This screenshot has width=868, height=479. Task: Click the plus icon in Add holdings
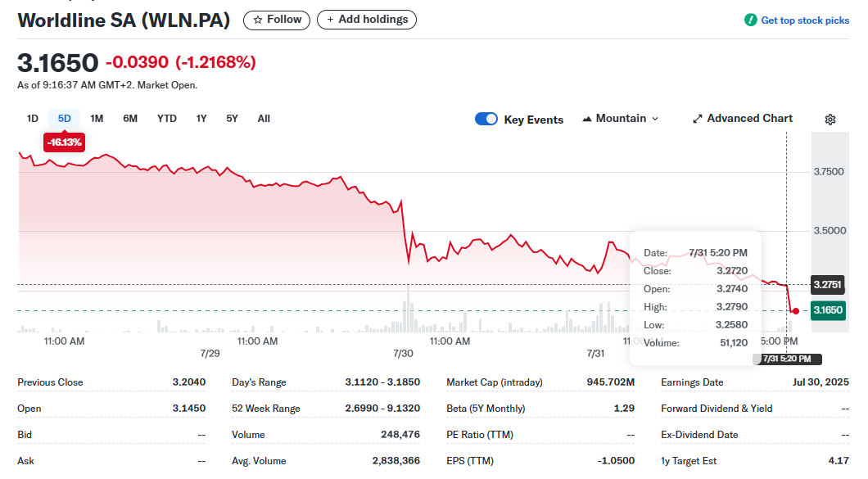tap(330, 20)
